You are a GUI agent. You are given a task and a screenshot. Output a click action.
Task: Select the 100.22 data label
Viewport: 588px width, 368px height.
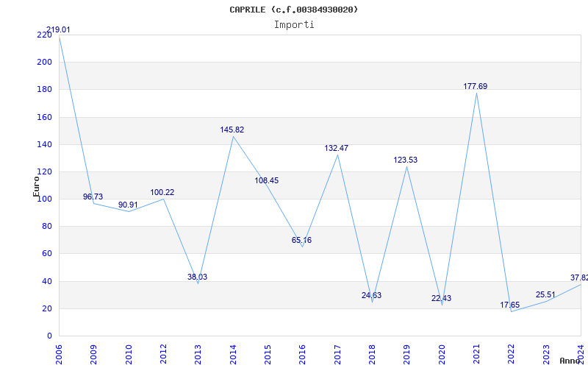pyautogui.click(x=162, y=192)
